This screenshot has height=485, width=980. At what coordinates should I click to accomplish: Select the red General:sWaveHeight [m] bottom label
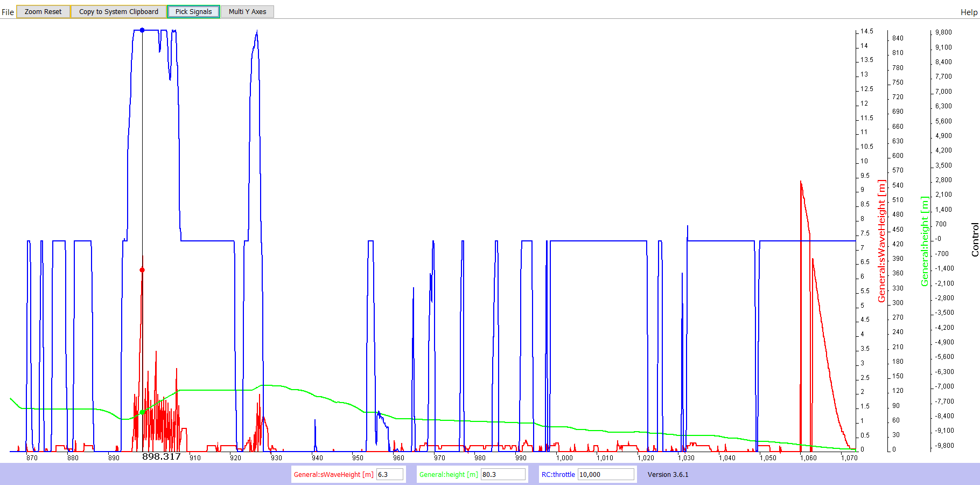click(x=333, y=475)
